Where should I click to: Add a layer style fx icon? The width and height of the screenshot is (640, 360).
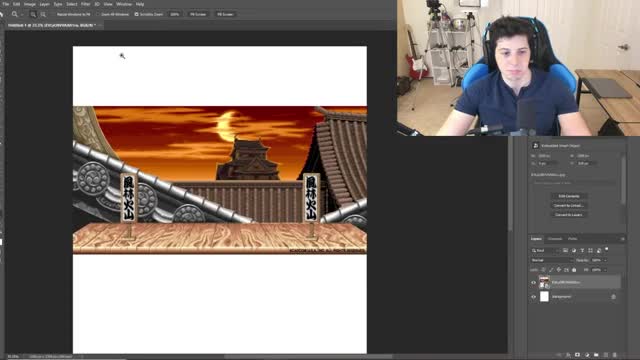(x=568, y=355)
